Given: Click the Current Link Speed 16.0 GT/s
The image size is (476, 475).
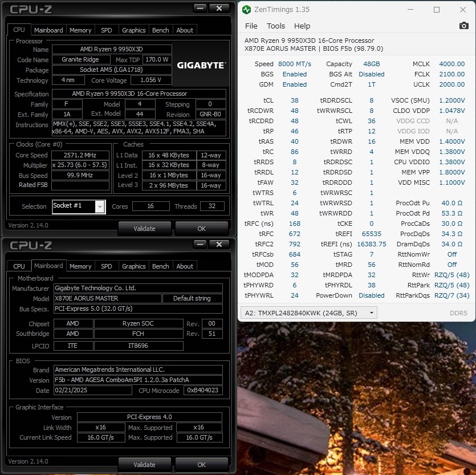Looking at the screenshot, I should click(x=101, y=437).
